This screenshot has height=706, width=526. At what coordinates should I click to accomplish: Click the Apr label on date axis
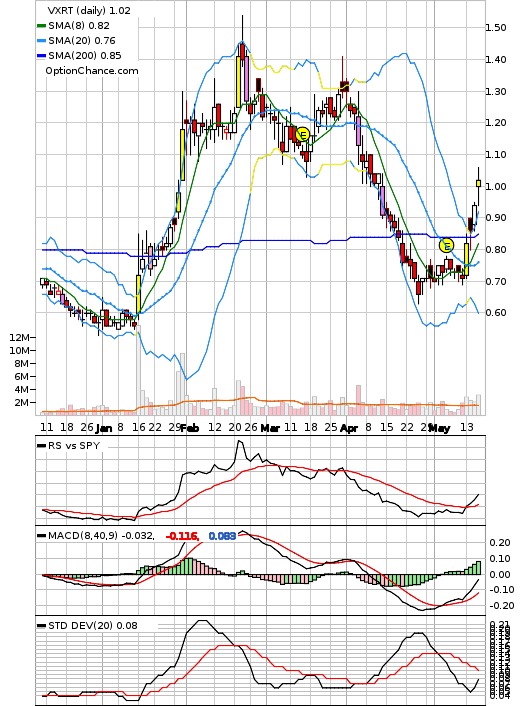[x=349, y=428]
